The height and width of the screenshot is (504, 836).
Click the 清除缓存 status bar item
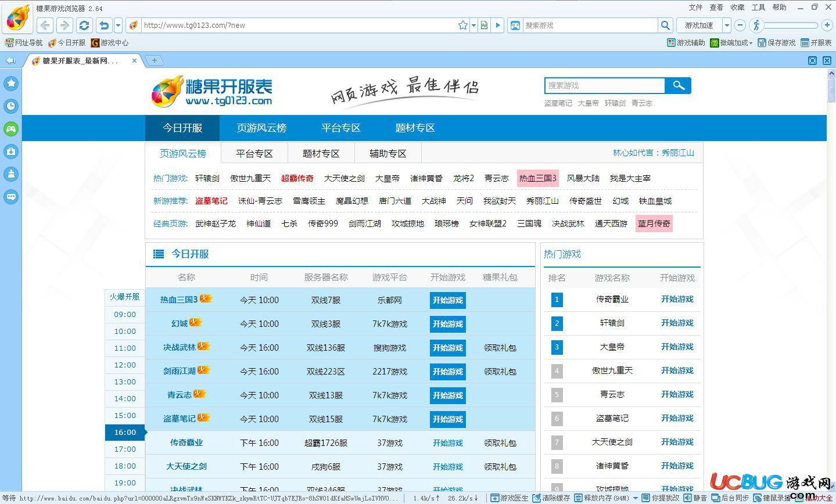click(x=551, y=498)
